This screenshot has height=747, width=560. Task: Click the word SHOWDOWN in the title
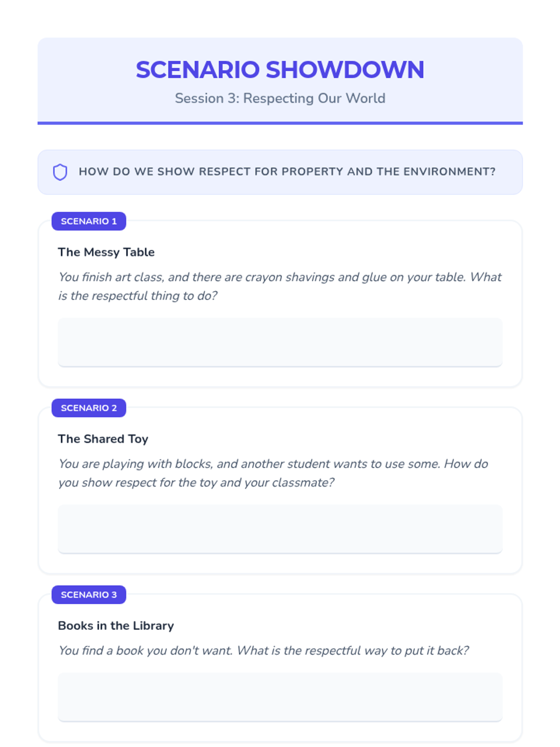point(345,70)
